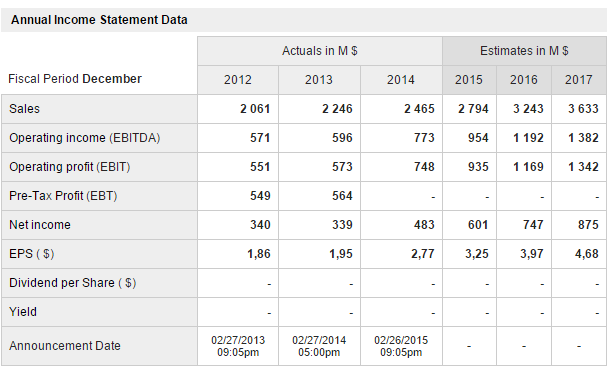607x374 pixels.
Task: Select the 2016 estimates column header
Action: pyautogui.click(x=524, y=80)
